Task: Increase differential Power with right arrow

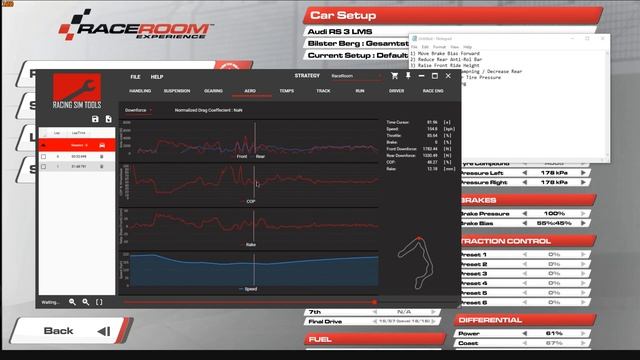Action: (x=583, y=333)
